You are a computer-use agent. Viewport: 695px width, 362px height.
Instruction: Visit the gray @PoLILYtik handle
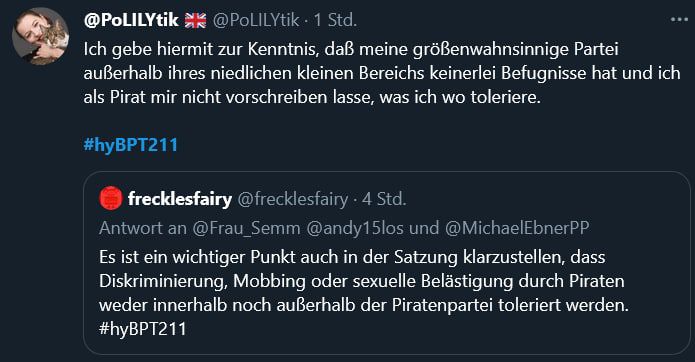[256, 20]
